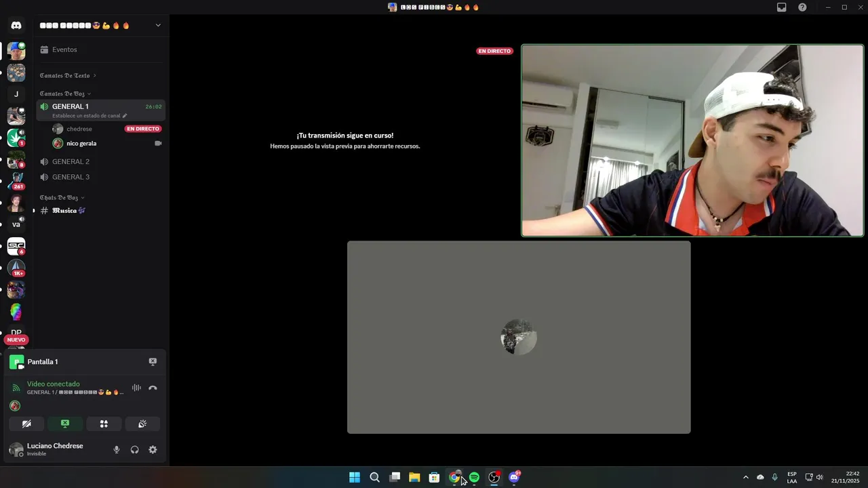Screen dimensions: 868x488
Task: Open Google Chrome from taskbar
Action: click(x=454, y=477)
